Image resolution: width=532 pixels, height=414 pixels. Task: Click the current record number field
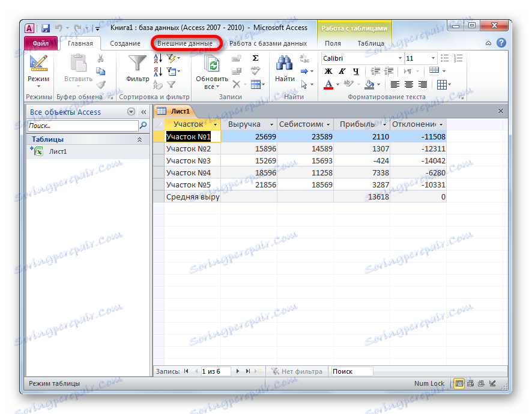click(216, 371)
